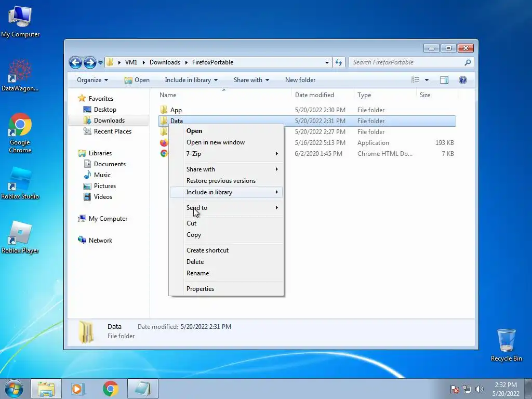Expand the VM1 breadcrumb arrow
Image resolution: width=532 pixels, height=399 pixels.
click(x=143, y=62)
